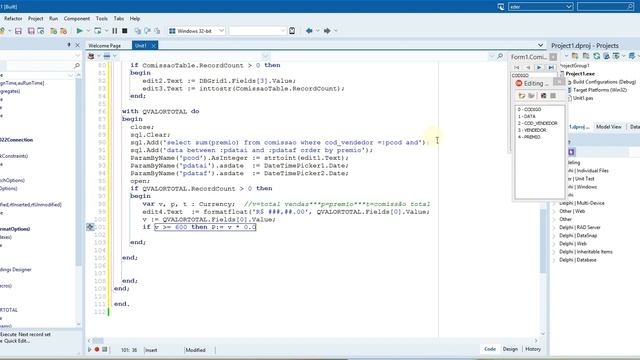Click the Insert mode indicator in the status bar
Viewport: 640px width, 360px height.
pos(151,350)
